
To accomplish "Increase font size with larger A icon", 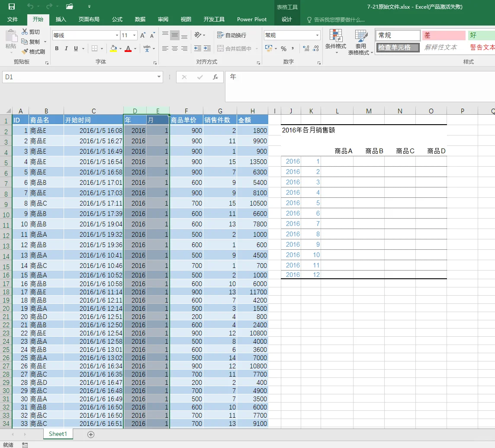I will [x=143, y=35].
